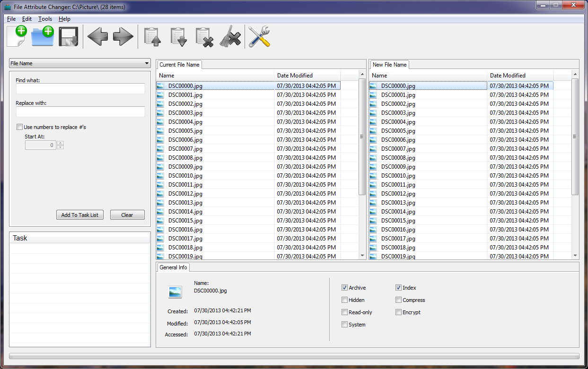Click the progress bar at bottom

pyautogui.click(x=294, y=356)
